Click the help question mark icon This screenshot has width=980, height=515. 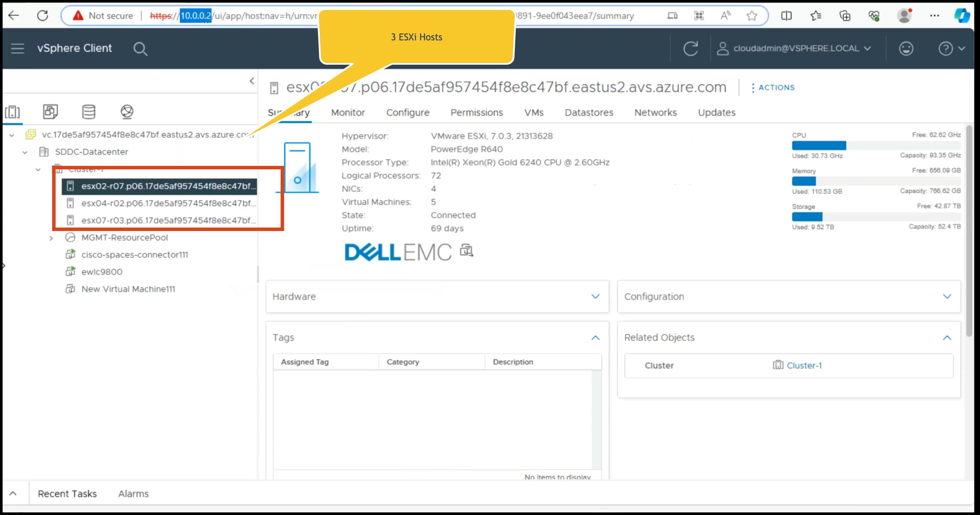[x=946, y=49]
